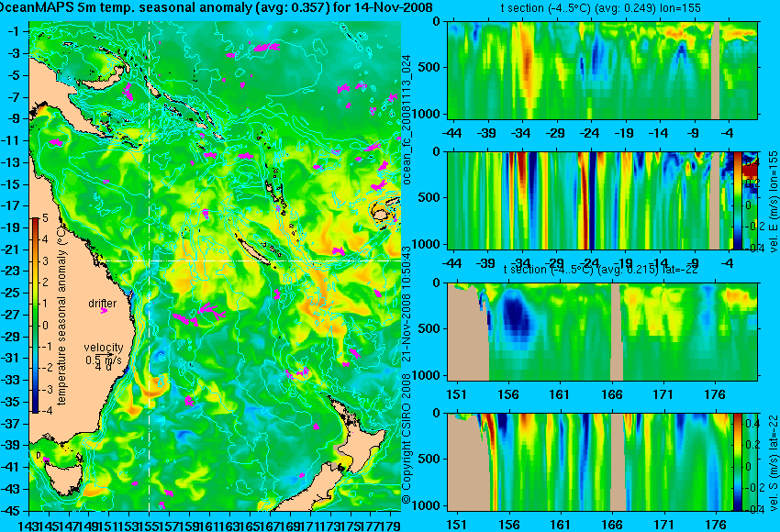Click the '-1' latitude tick on the main map

(15, 31)
